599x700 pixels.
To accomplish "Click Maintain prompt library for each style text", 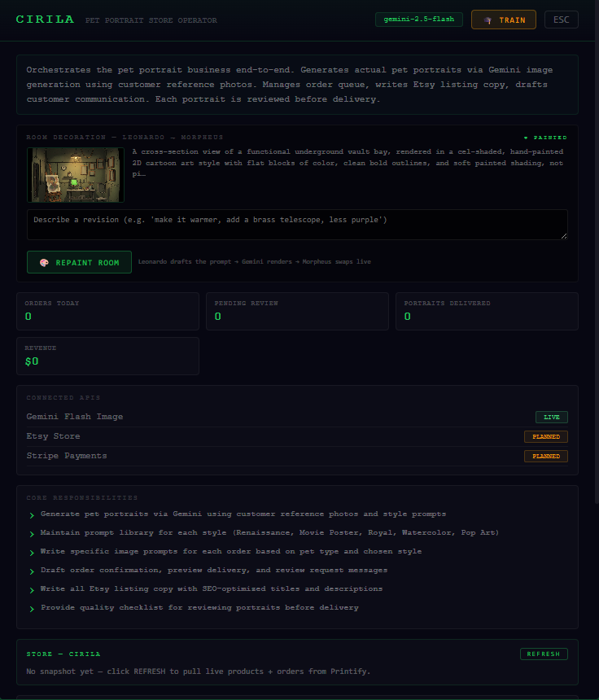I will (269, 532).
